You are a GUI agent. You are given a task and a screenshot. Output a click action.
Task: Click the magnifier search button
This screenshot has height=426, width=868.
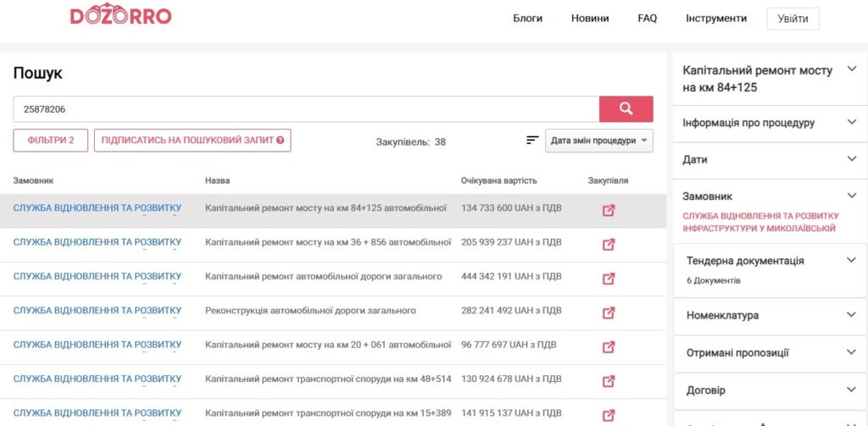pos(626,108)
